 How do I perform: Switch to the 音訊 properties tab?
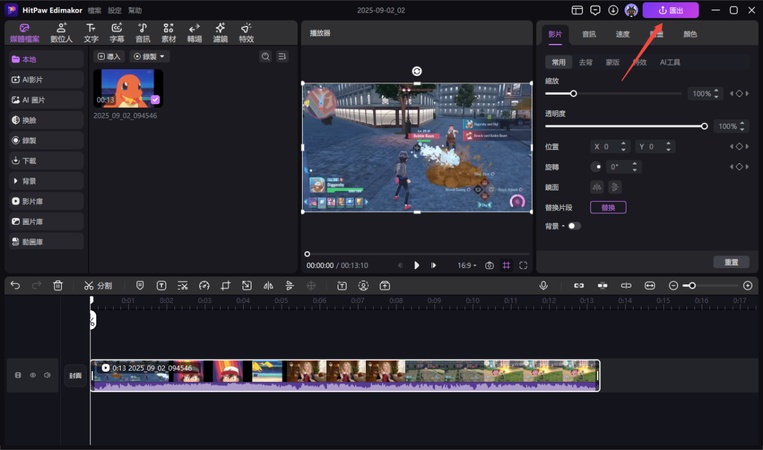[x=589, y=34]
